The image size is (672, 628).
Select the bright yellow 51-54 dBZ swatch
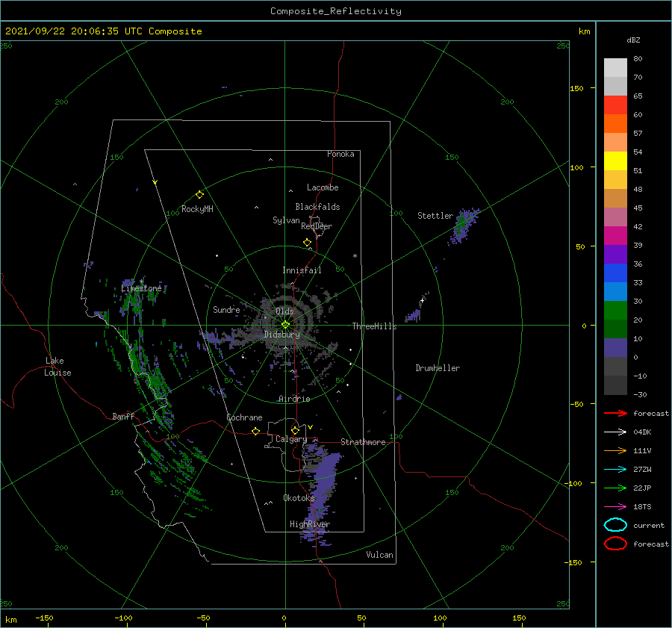[615, 161]
